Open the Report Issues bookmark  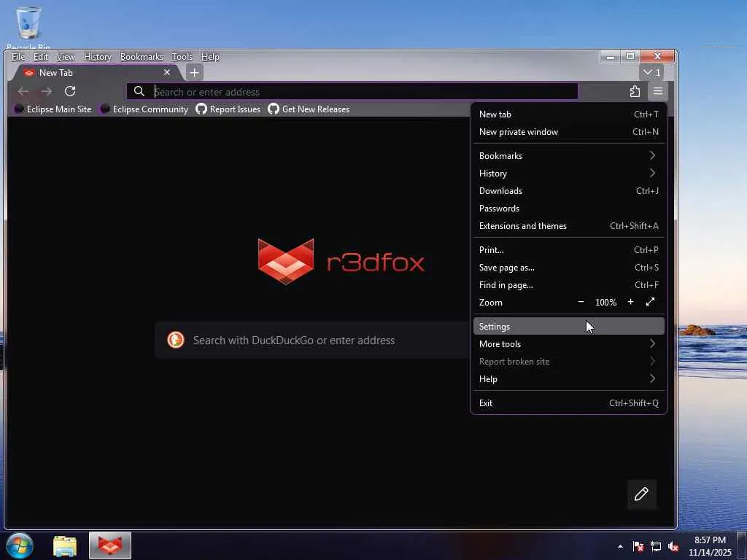point(228,109)
